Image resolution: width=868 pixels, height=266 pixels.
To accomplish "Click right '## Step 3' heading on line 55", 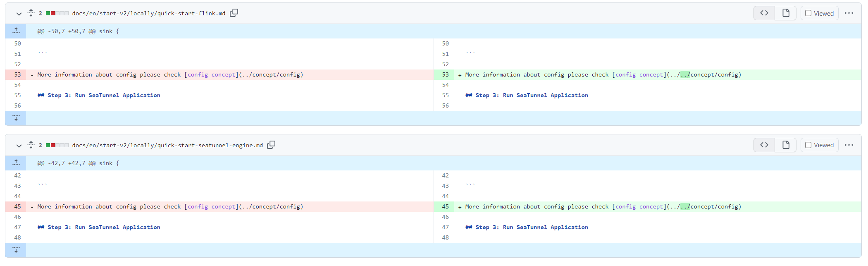I will tap(527, 95).
